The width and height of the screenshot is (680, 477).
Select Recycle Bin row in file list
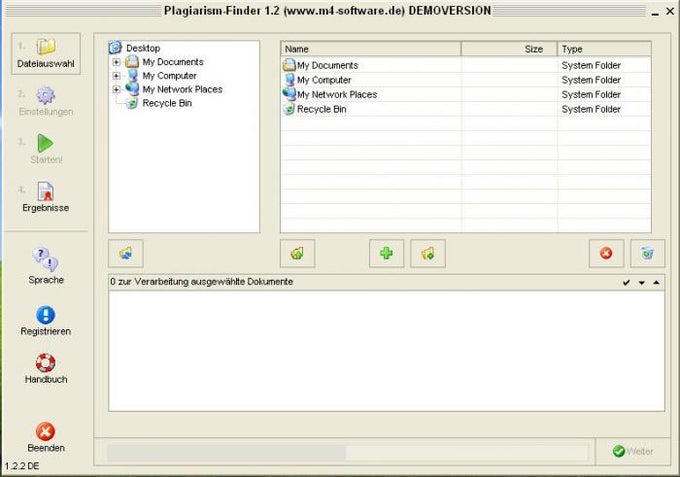pyautogui.click(x=466, y=109)
